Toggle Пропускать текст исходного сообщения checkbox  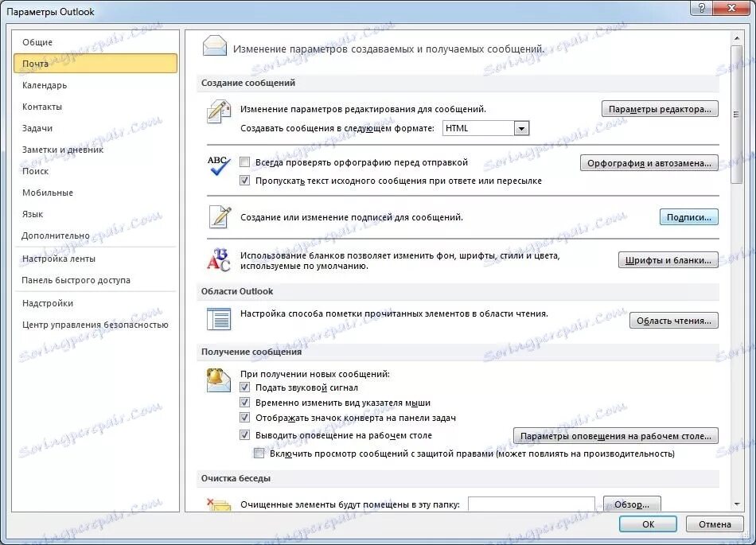point(245,181)
